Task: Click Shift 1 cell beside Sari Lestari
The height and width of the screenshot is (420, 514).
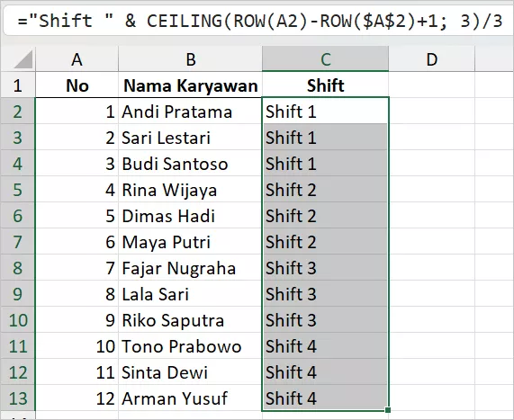Action: tap(325, 138)
